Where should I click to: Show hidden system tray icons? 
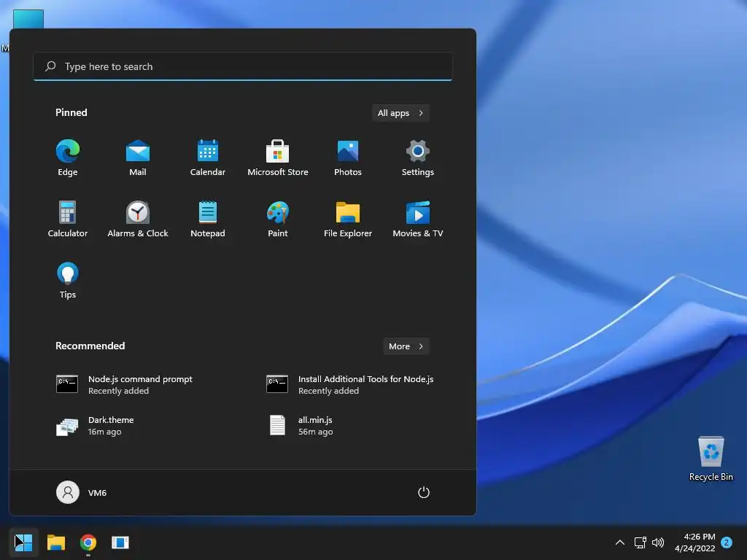coord(620,542)
